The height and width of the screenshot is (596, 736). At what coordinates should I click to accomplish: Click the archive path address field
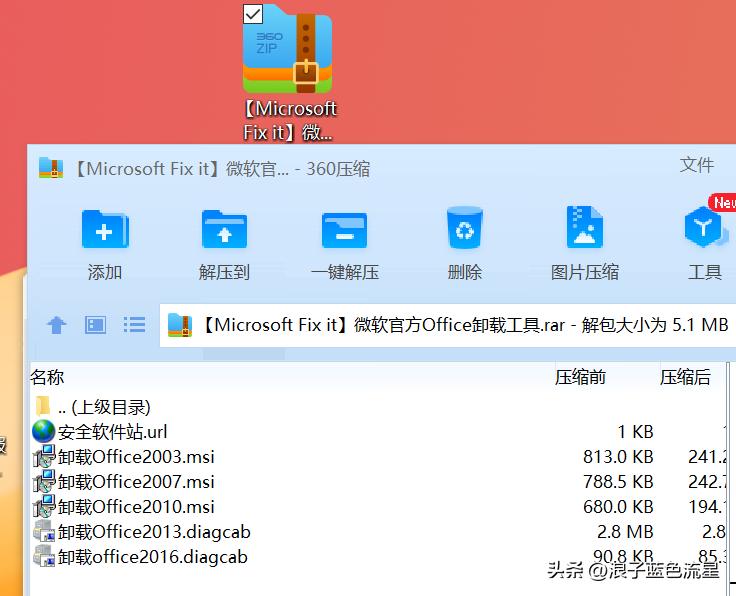tap(448, 325)
